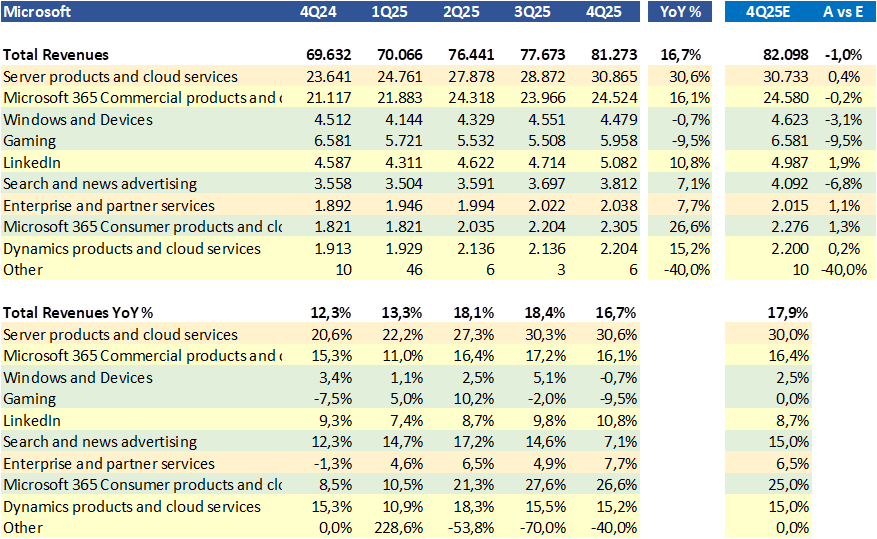Viewport: 877px width, 539px height.
Task: Click the '1Q25' column header
Action: (390, 12)
